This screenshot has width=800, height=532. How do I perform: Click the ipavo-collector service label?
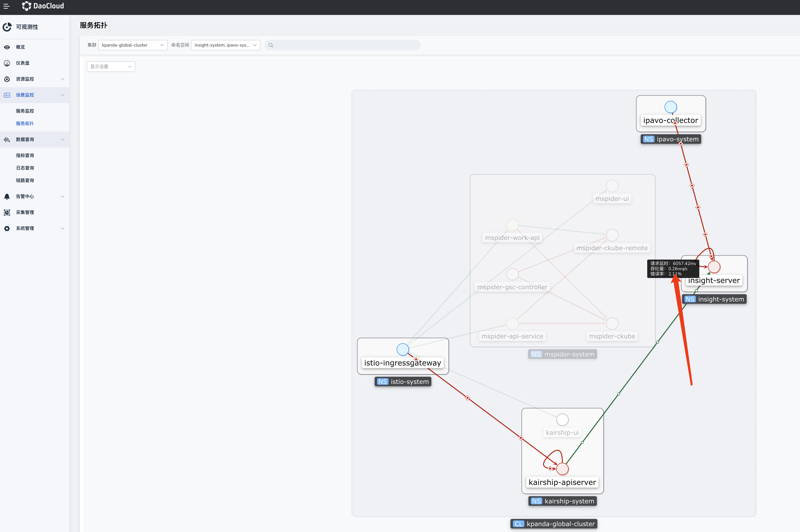[x=670, y=120]
